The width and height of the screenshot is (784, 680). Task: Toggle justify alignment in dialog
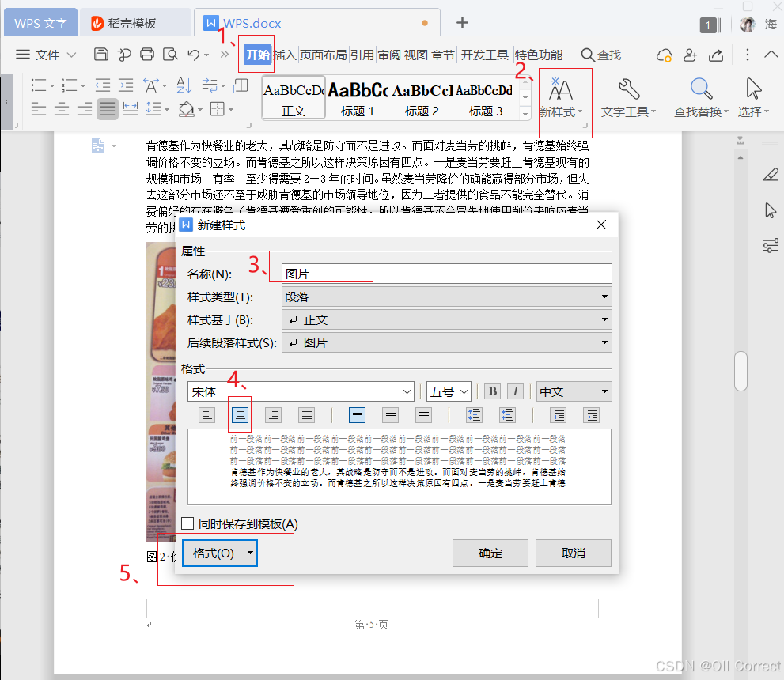point(306,414)
